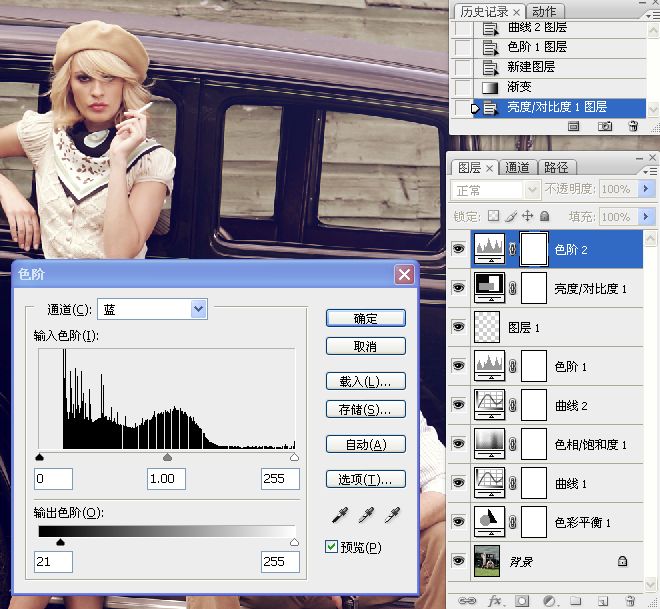The width and height of the screenshot is (660, 609).
Task: Create new adjustment layer from bottom bar
Action: tap(549, 601)
